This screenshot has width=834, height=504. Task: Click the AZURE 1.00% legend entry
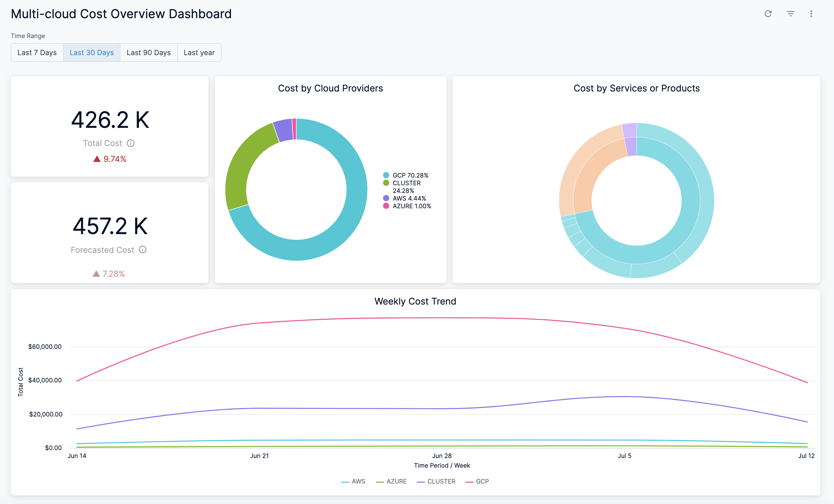412,206
